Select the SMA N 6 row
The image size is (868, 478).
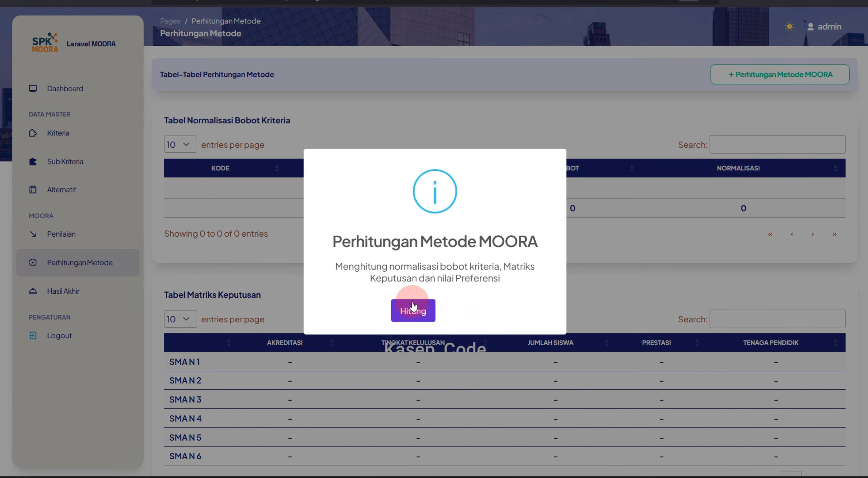[505, 456]
